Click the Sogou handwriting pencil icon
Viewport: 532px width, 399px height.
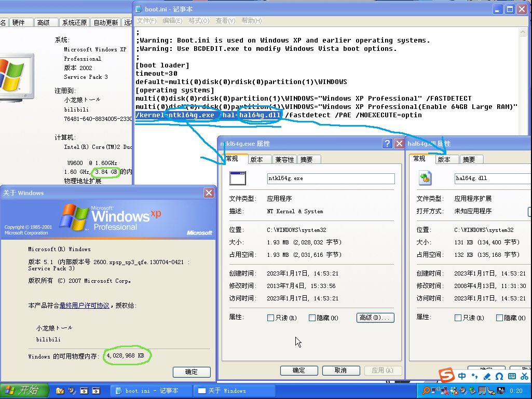coord(487,376)
